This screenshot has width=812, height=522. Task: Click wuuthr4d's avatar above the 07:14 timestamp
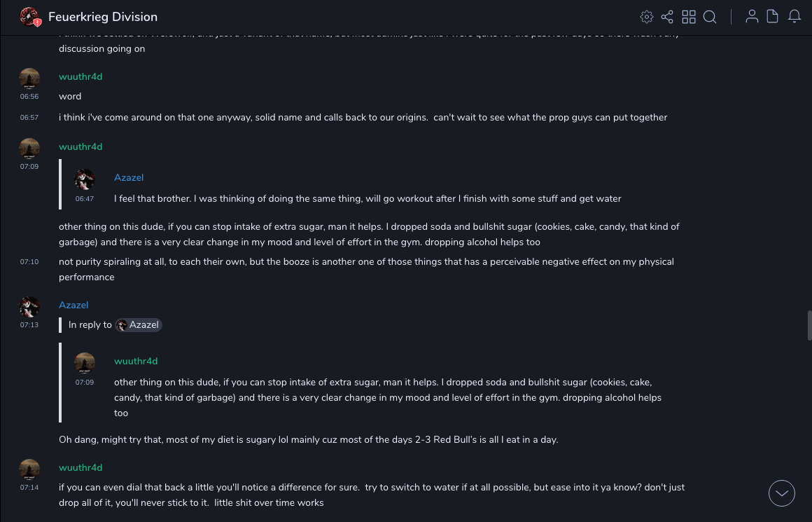(x=29, y=469)
